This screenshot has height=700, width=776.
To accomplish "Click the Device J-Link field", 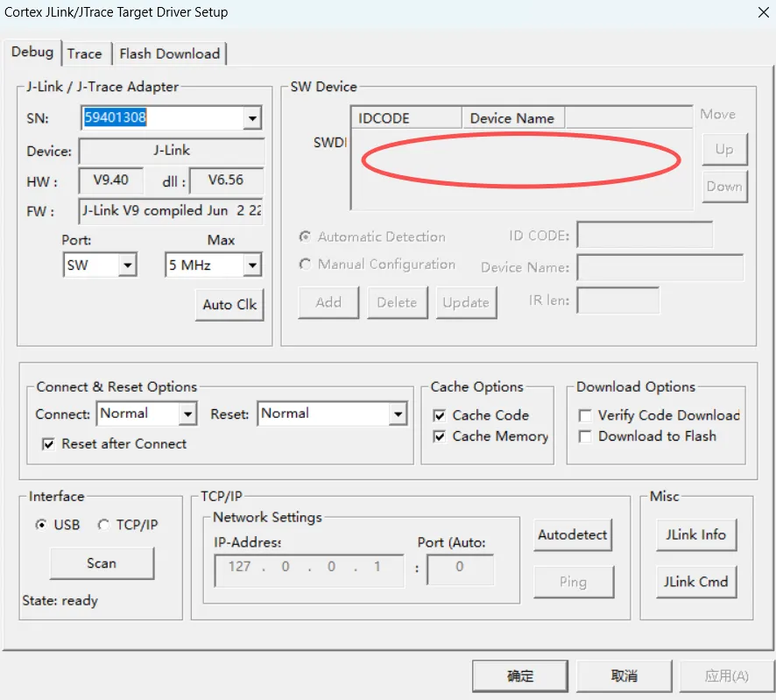I will point(172,151).
